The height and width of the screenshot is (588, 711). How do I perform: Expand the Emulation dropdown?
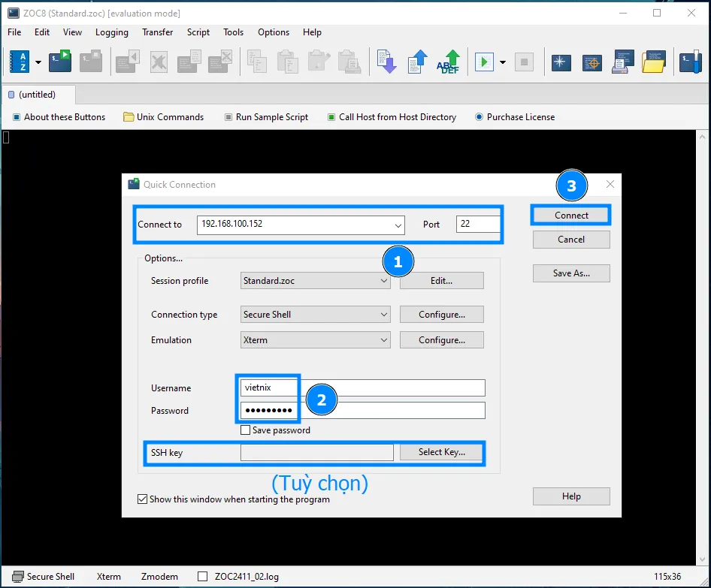click(x=383, y=339)
